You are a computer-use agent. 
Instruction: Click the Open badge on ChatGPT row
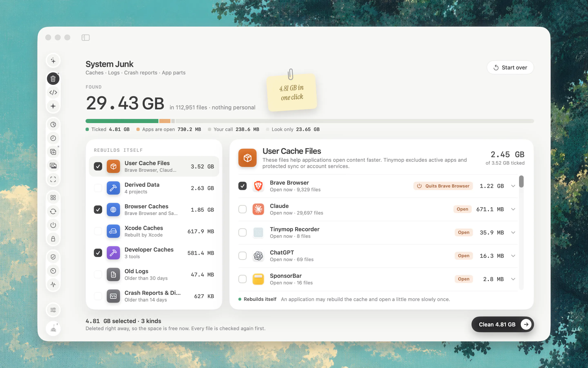(x=464, y=256)
